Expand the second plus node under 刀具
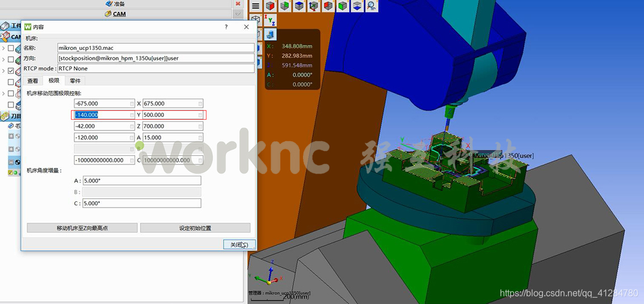Viewport: 644px width, 304px height. [11, 148]
